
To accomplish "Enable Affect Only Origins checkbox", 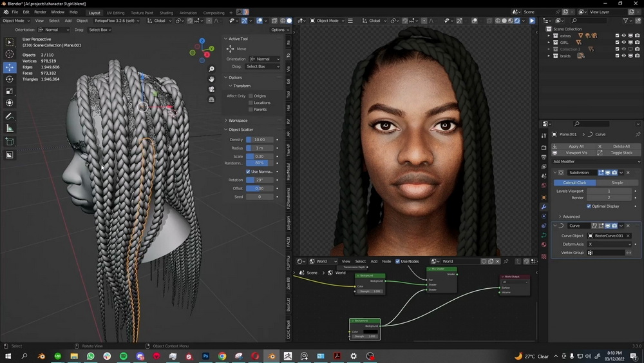I will tap(251, 96).
